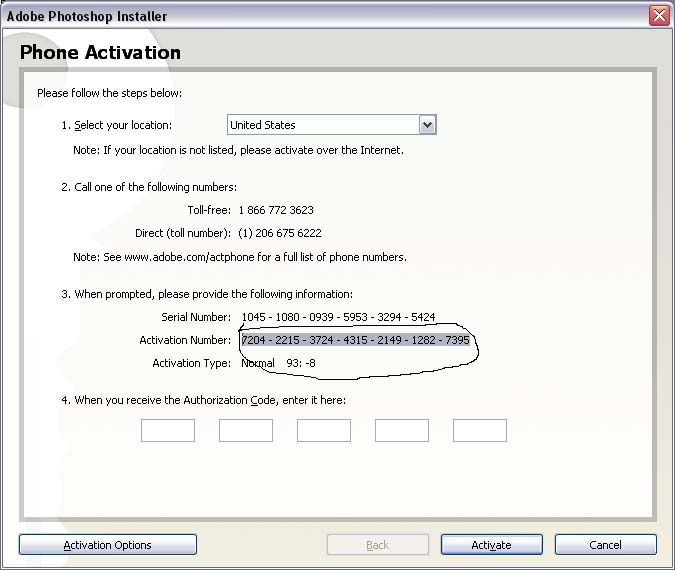Click the www.adobe.com/actphone note text
675x570 pixels.
point(240,257)
